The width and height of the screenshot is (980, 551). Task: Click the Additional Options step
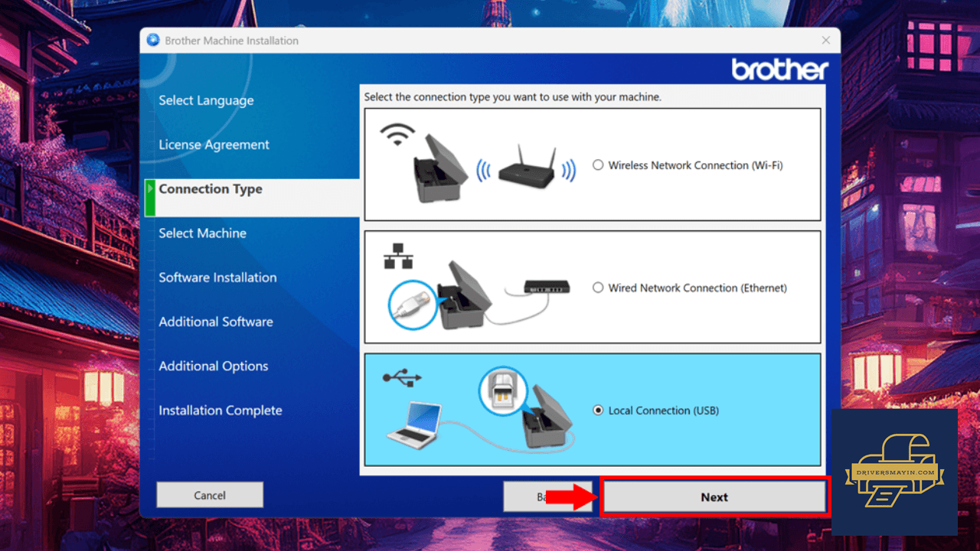(x=214, y=367)
